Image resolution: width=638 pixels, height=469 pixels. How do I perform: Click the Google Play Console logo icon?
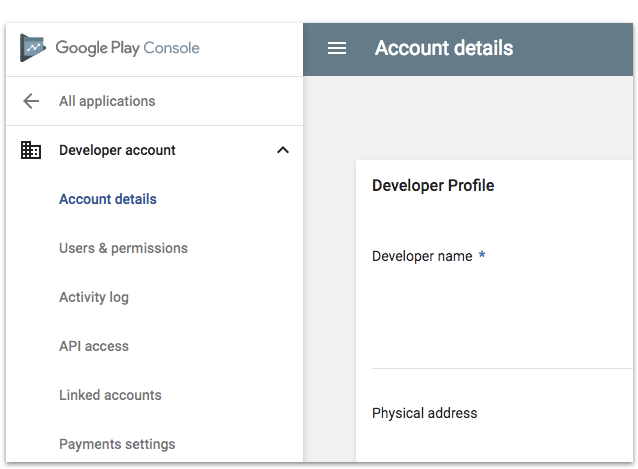click(x=33, y=48)
